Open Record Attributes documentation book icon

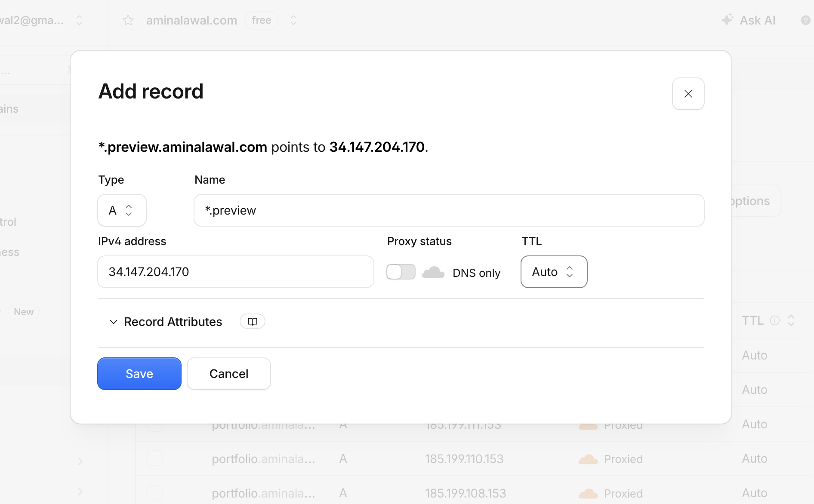tap(253, 322)
